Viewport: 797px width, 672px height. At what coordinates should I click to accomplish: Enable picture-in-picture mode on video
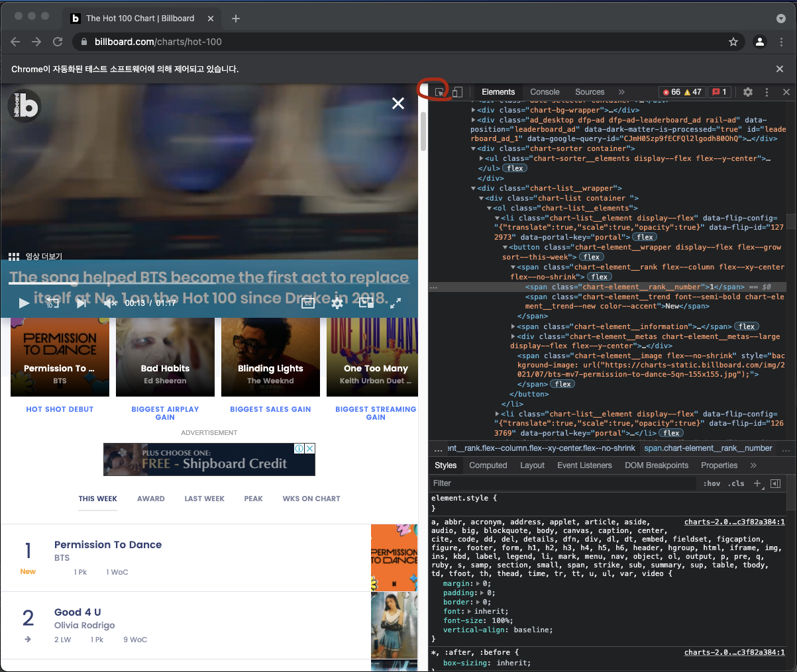click(366, 303)
